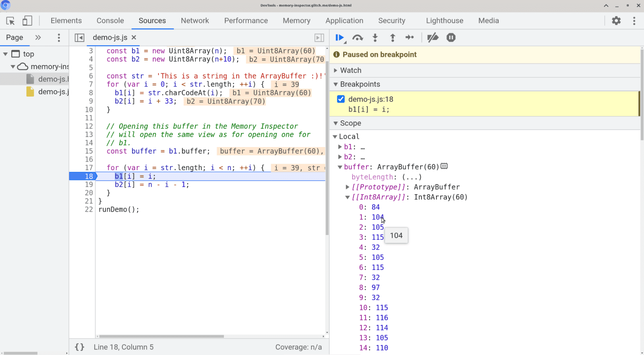Image resolution: width=644 pixels, height=355 pixels.
Task: Expand the b2 local variable
Action: point(341,156)
